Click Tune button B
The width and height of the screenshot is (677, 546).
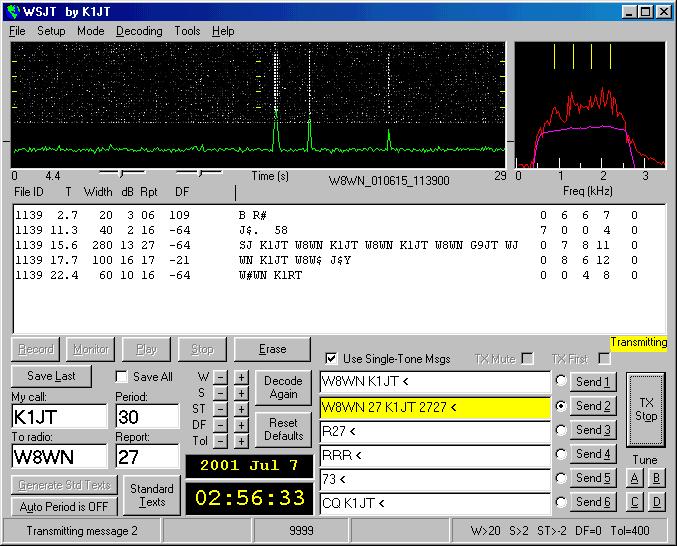(656, 478)
